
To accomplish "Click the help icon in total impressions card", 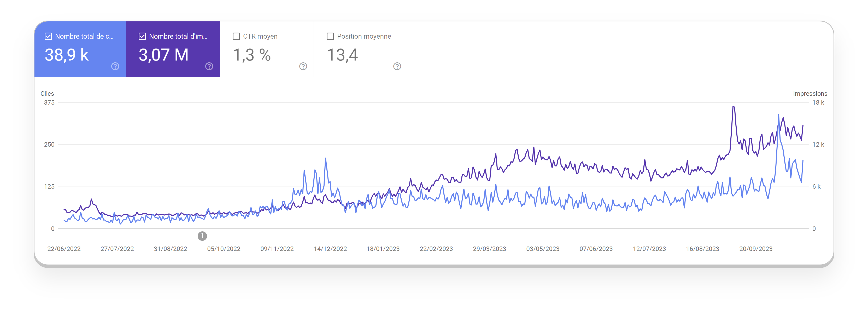I will pyautogui.click(x=209, y=66).
